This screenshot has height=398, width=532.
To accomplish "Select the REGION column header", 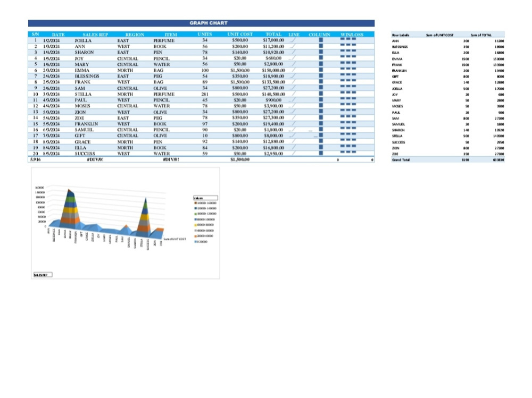I will pyautogui.click(x=135, y=35).
